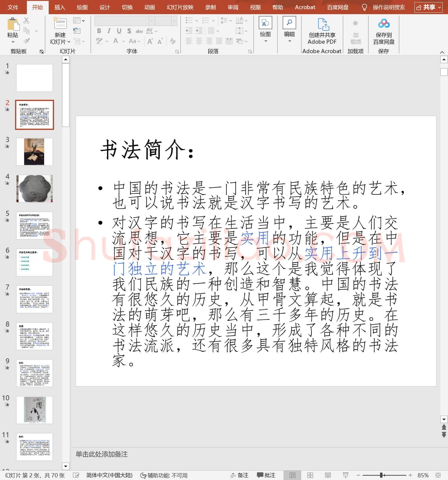Switch to the Animations (动画) tab
This screenshot has height=480, width=448.
(149, 7)
